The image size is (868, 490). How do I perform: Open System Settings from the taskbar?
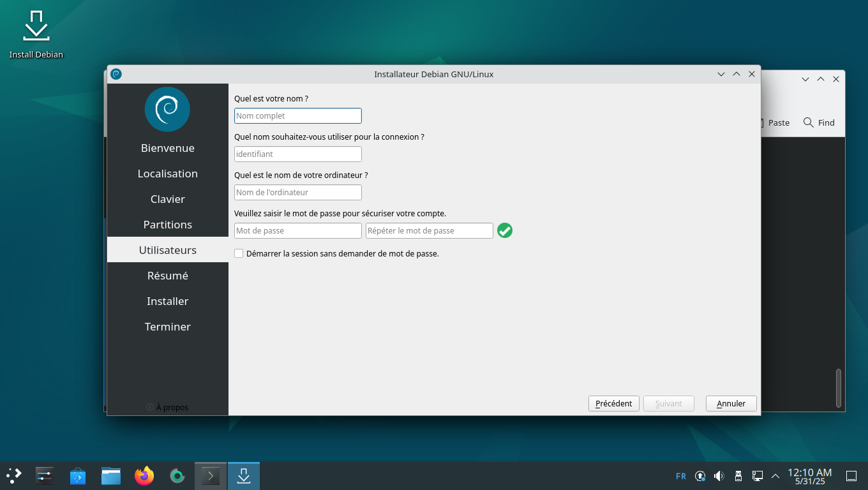[x=45, y=475]
